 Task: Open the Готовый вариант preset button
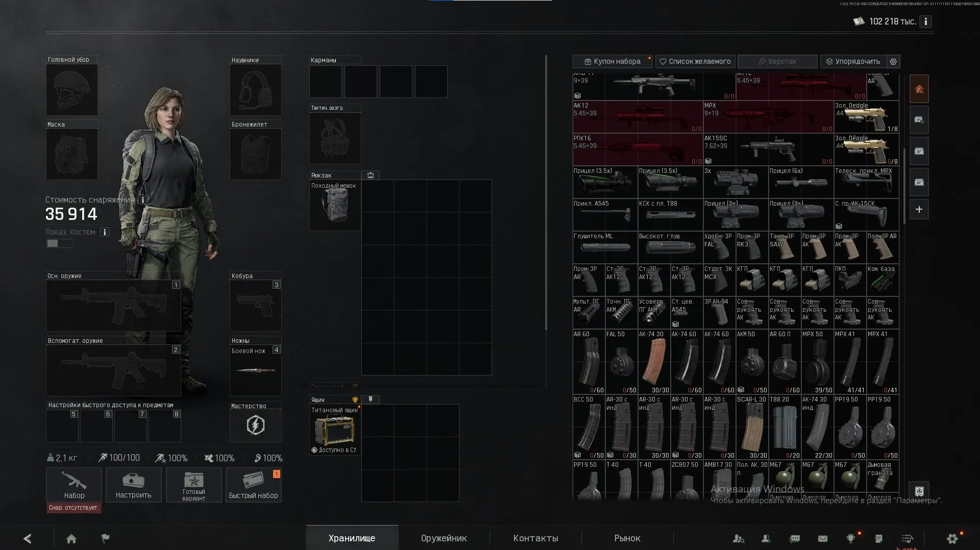[194, 485]
